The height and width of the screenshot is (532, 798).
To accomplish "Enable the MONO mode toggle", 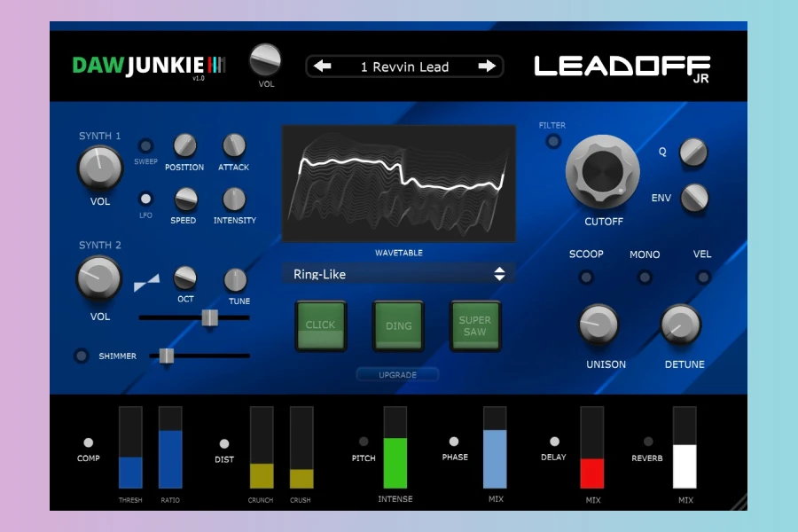I will [x=645, y=278].
